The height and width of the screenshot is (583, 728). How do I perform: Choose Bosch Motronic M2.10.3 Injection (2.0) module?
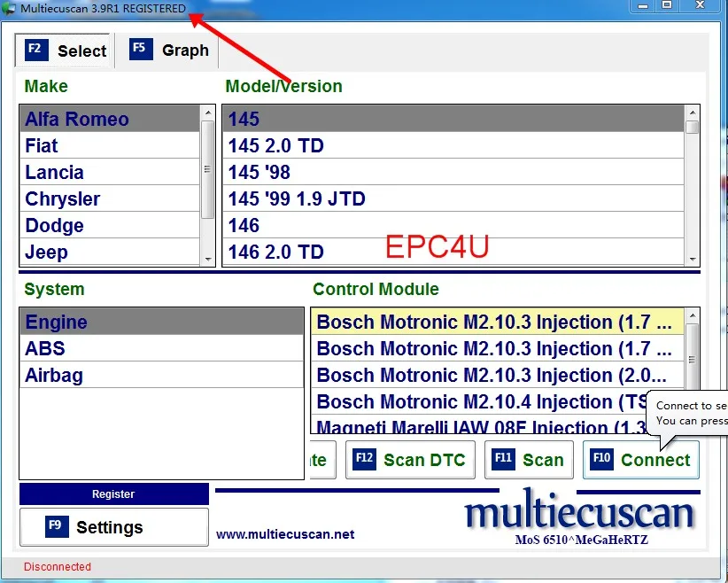click(x=497, y=375)
